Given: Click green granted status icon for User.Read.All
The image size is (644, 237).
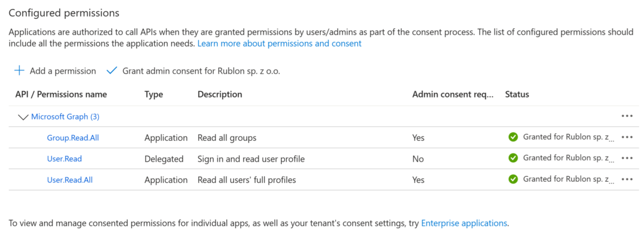Looking at the screenshot, I should point(513,179).
